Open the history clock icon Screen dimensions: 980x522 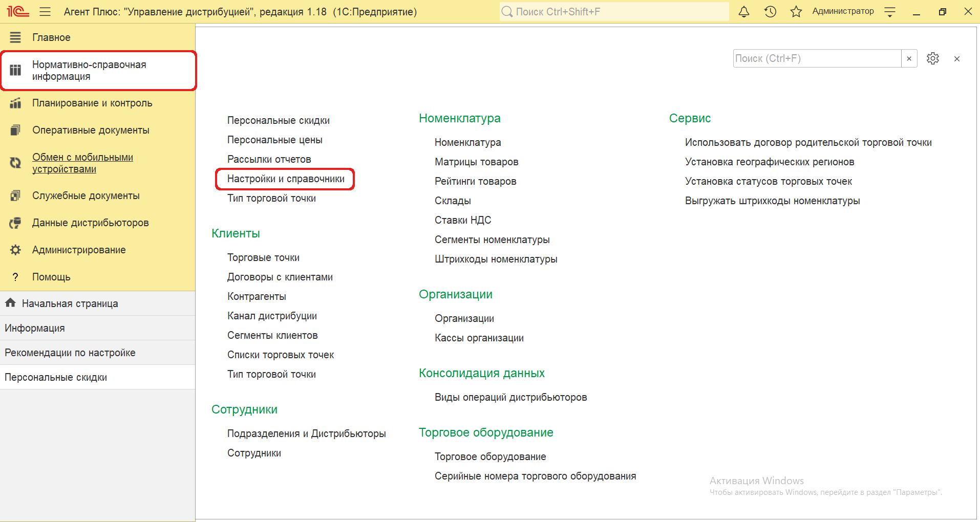point(770,12)
